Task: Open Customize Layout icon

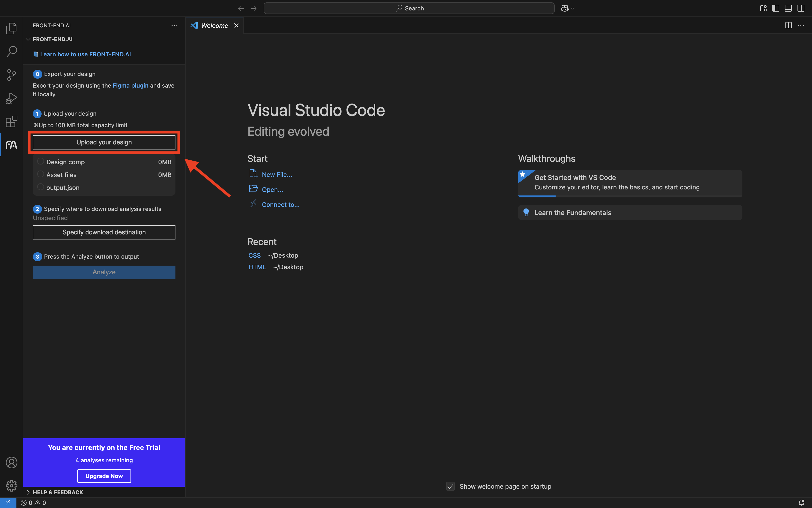Action: click(763, 8)
